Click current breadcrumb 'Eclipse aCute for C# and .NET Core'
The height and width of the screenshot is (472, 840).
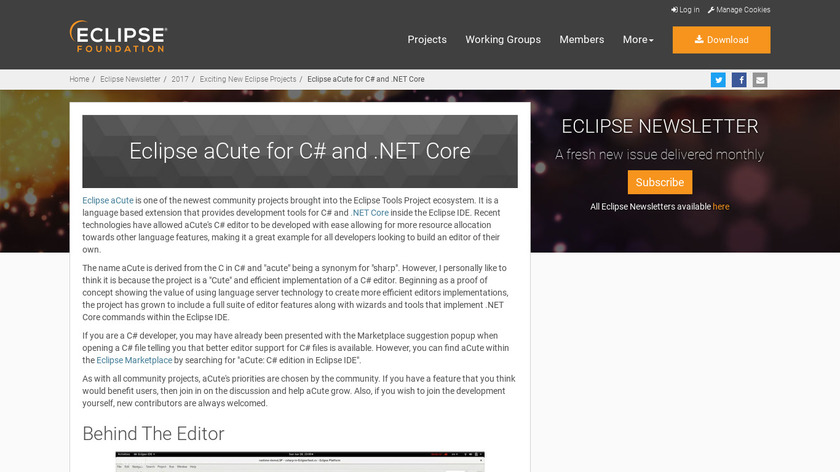(x=366, y=79)
